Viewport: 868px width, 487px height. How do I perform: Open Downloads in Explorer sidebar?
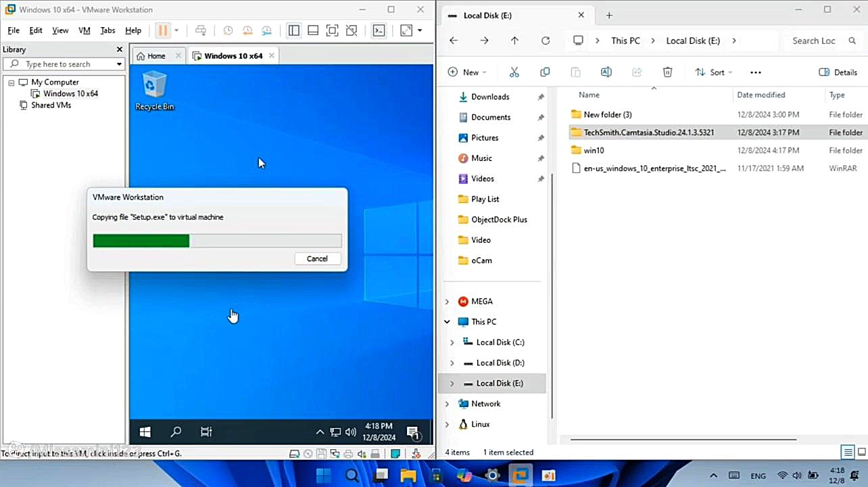click(x=490, y=97)
